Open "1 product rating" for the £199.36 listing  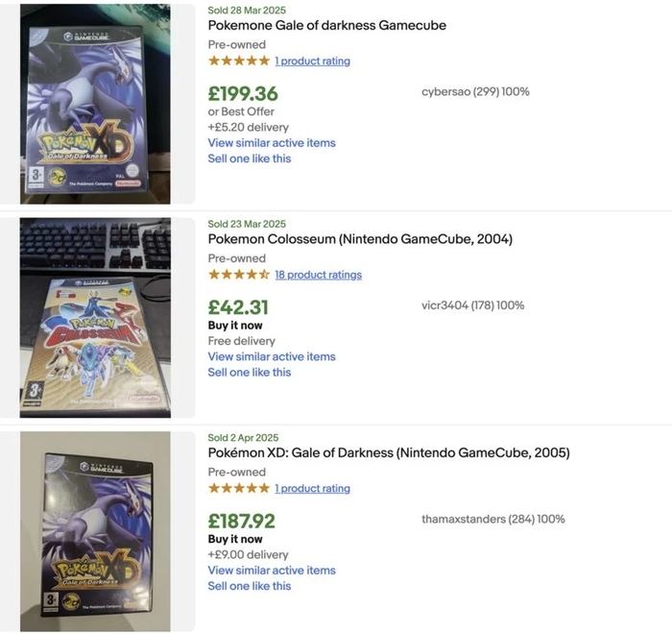pos(312,61)
